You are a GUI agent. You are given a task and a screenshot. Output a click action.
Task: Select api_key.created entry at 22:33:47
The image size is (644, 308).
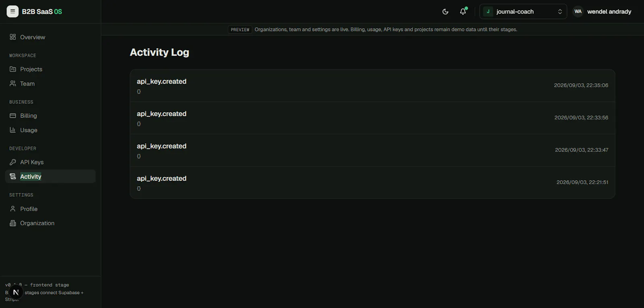coord(372,150)
